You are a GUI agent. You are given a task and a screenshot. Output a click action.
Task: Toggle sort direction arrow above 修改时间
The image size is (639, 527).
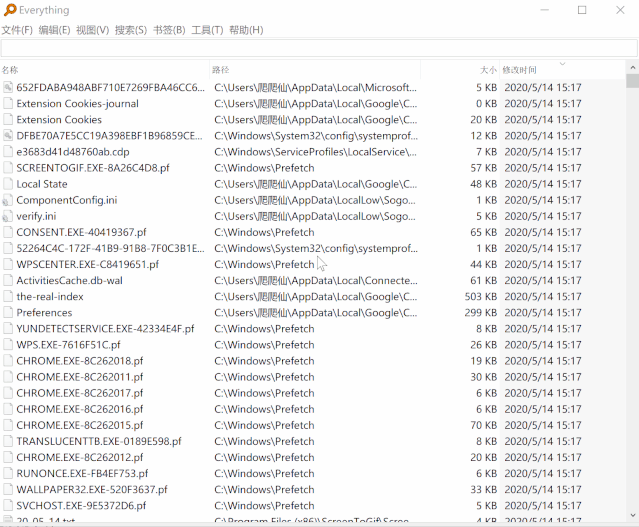pos(562,64)
